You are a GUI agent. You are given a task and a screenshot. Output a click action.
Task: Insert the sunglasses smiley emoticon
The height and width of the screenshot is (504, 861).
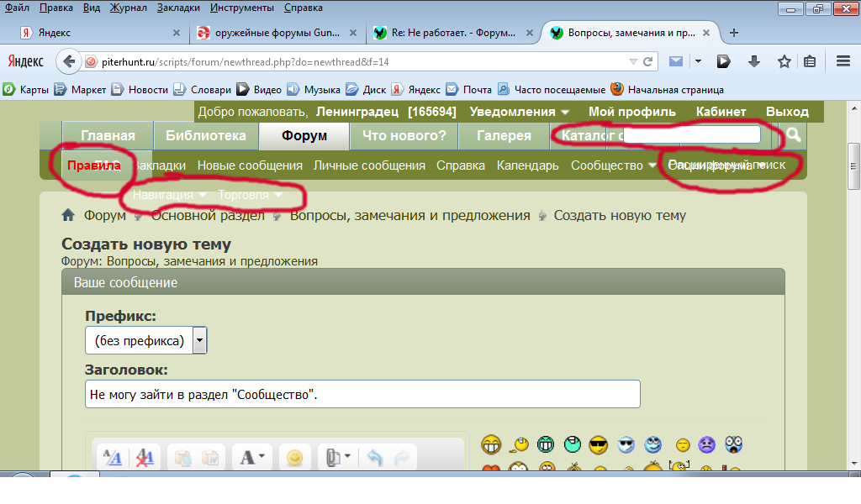point(598,444)
